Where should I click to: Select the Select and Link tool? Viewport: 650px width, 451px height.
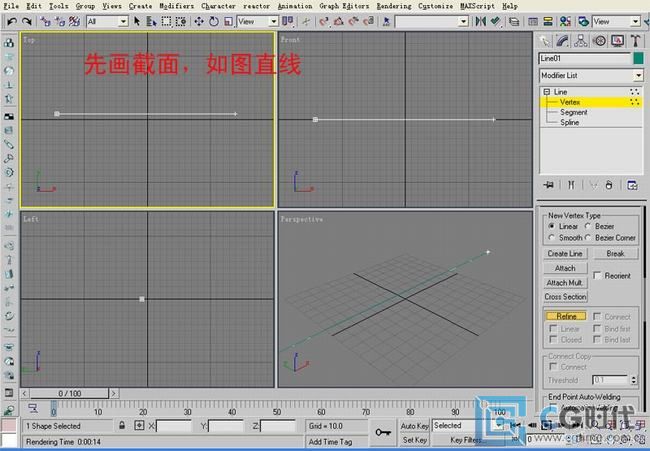pyautogui.click(x=45, y=21)
